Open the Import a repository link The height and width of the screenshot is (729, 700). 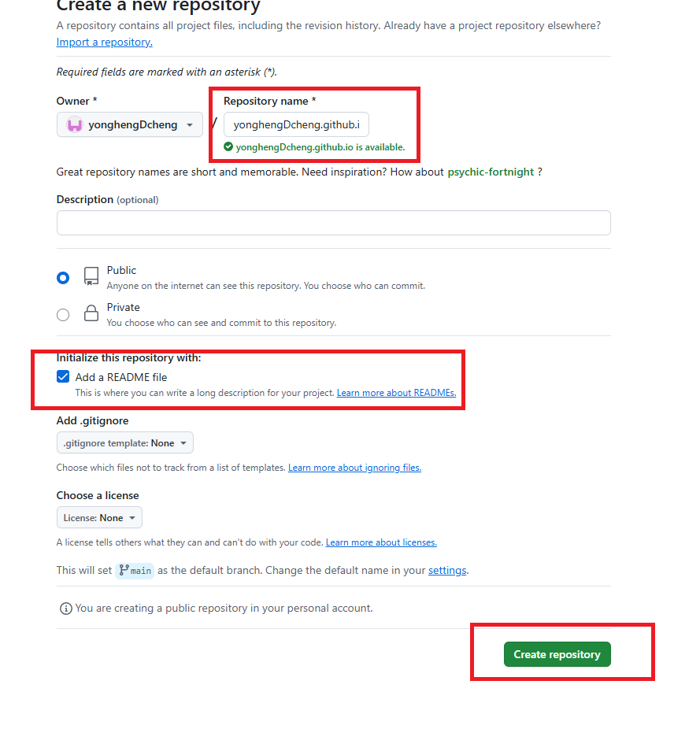coord(104,42)
